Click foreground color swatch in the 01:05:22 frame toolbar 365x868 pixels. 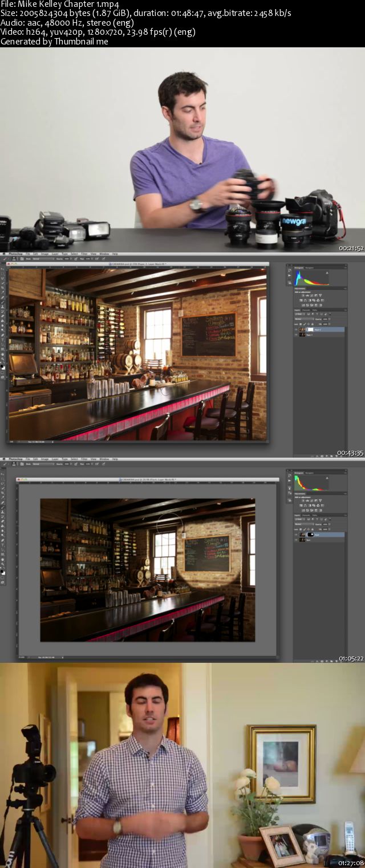click(2, 570)
